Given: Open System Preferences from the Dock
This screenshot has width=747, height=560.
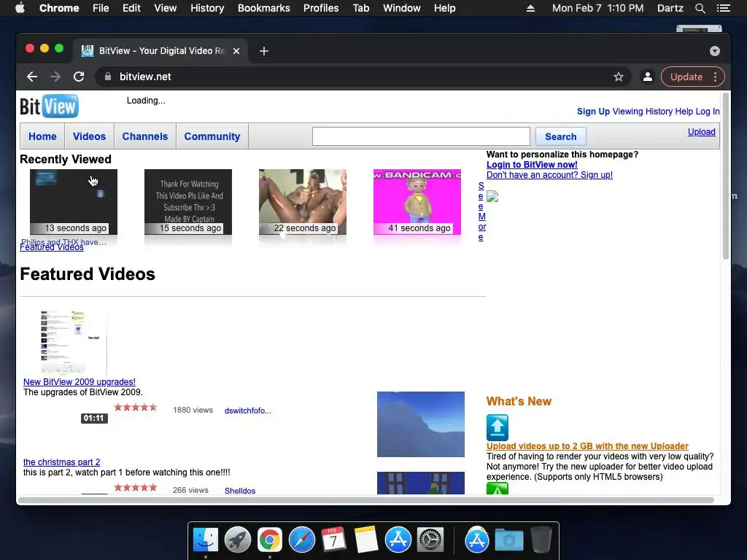Looking at the screenshot, I should pos(430,540).
